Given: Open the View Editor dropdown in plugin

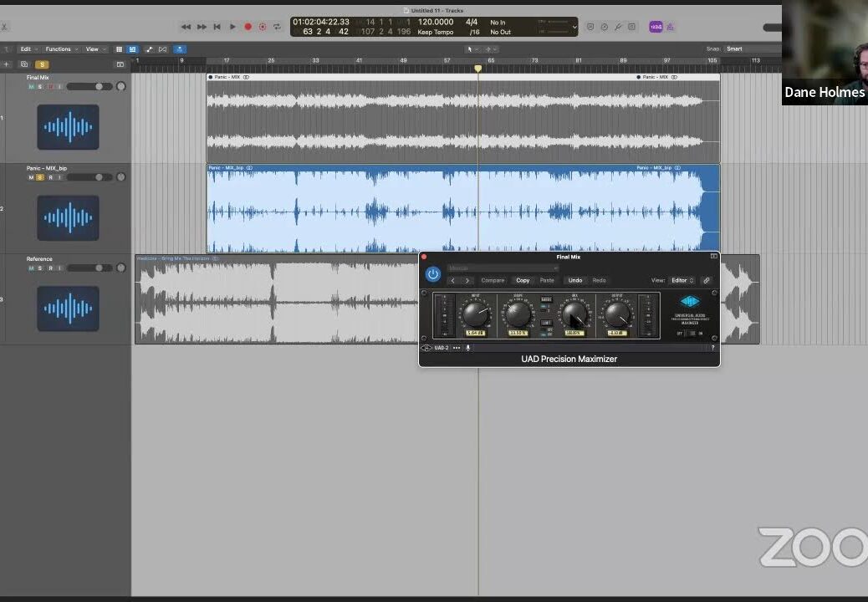Looking at the screenshot, I should click(682, 281).
